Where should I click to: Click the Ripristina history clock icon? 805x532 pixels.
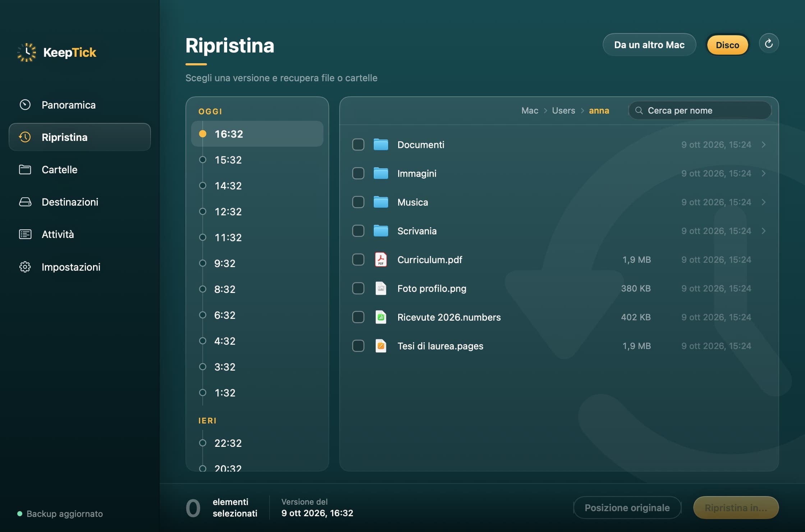25,137
